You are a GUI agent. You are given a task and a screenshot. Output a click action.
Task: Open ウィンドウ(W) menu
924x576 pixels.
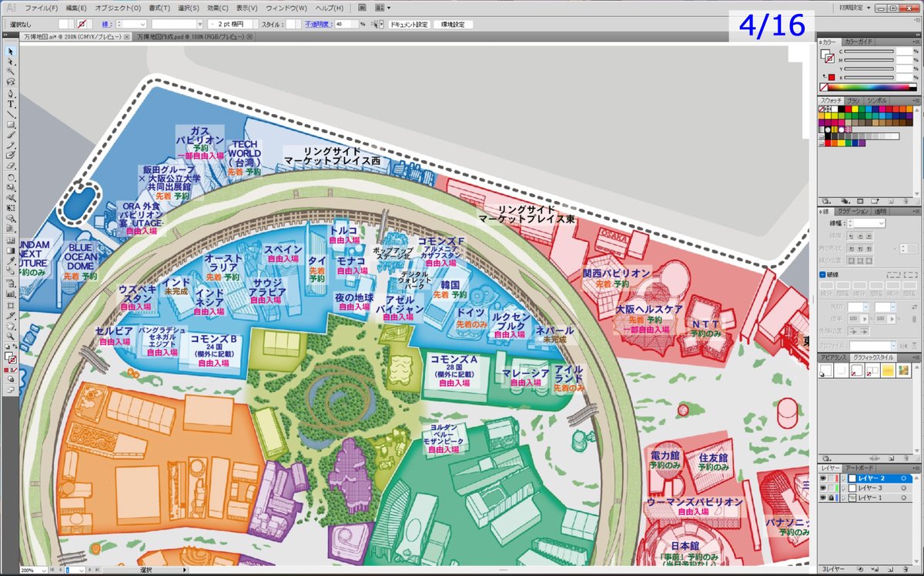(286, 7)
